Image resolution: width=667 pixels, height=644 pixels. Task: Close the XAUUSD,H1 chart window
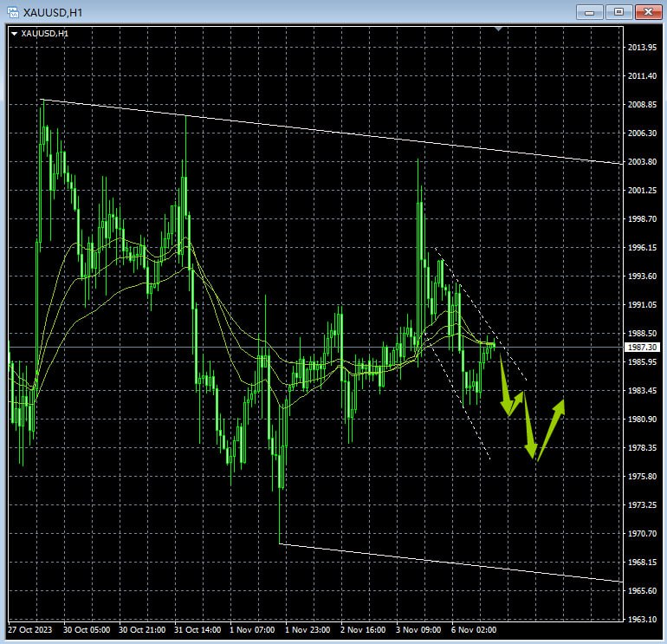tap(648, 11)
